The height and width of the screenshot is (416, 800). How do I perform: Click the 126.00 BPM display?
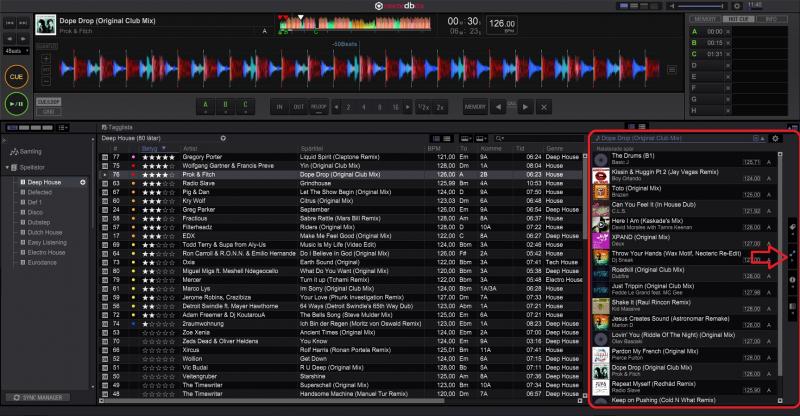tap(502, 24)
